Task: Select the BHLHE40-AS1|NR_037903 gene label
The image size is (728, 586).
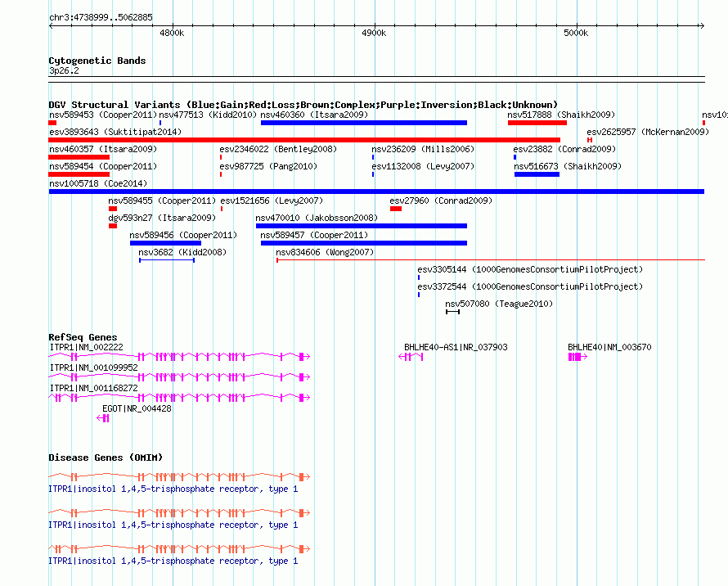Action: coord(456,347)
